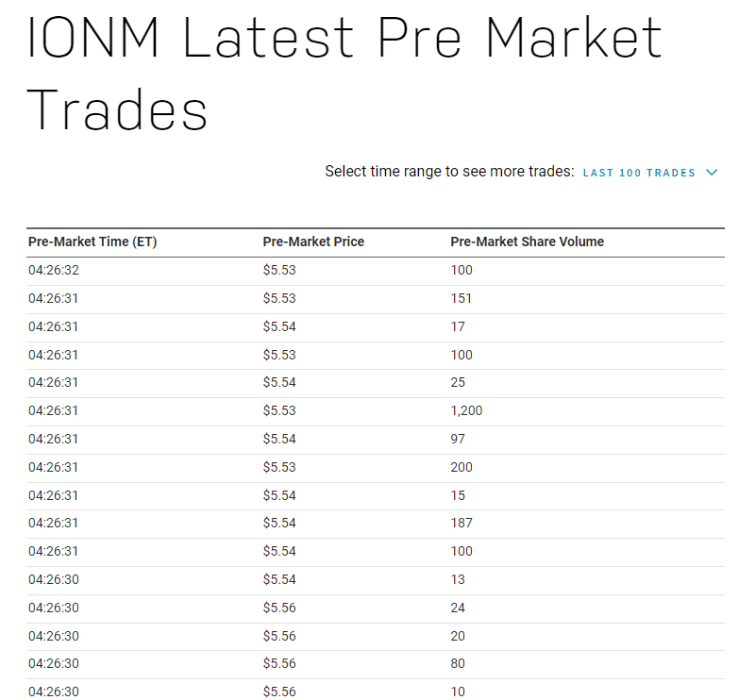Click the IONM Latest Pre Market Trades heading

pos(344,74)
